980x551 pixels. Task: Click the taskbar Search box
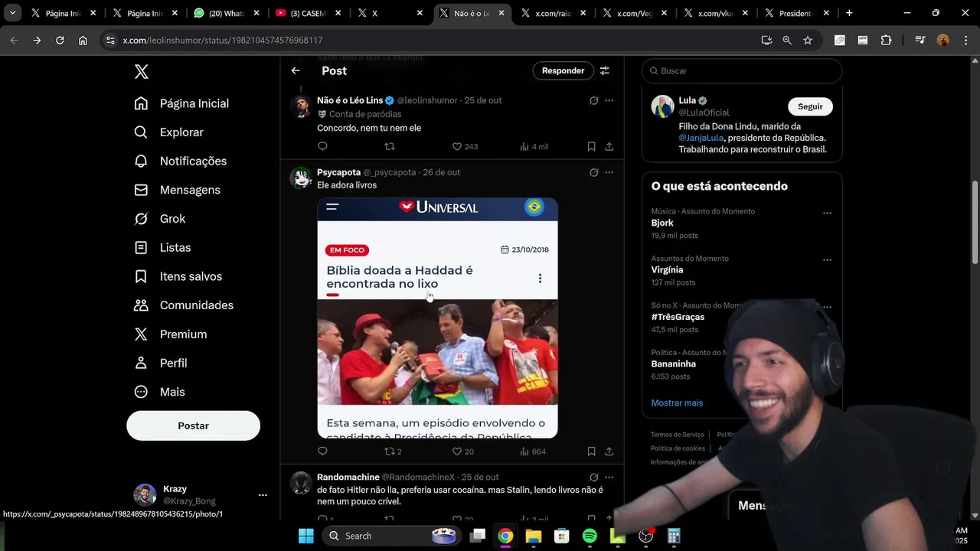click(x=394, y=536)
